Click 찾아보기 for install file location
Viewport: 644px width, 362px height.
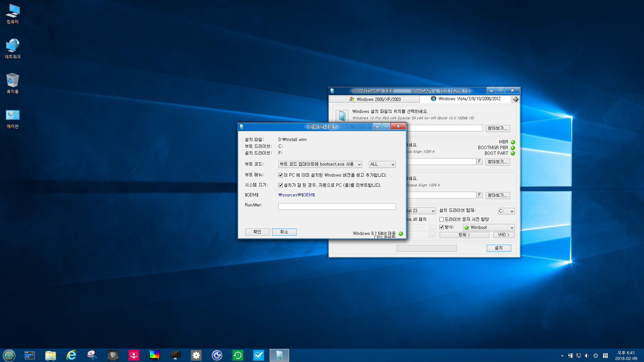coord(498,128)
